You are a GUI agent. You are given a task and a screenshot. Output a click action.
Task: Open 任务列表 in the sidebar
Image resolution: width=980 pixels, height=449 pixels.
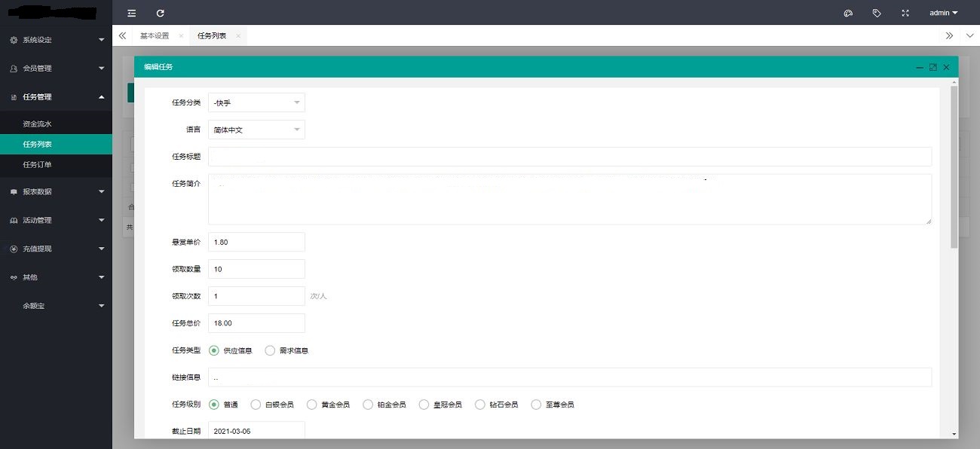pyautogui.click(x=56, y=144)
